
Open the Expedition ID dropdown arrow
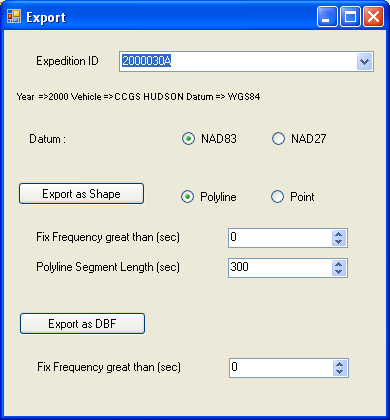click(x=364, y=62)
